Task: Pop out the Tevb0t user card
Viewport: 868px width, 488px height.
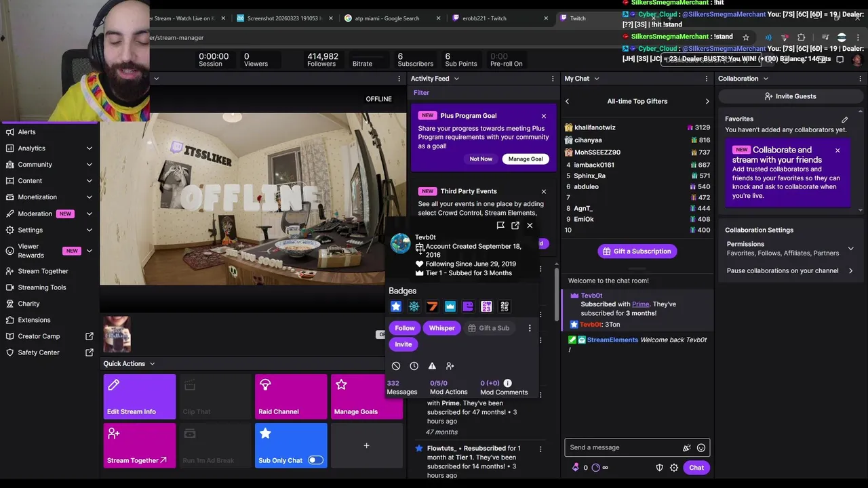Action: (x=515, y=226)
